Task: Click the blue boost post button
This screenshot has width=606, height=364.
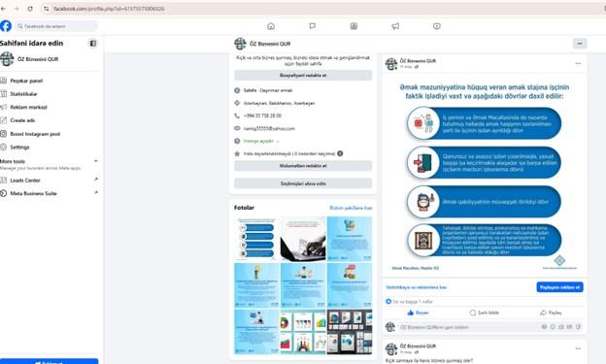Action: (x=559, y=287)
